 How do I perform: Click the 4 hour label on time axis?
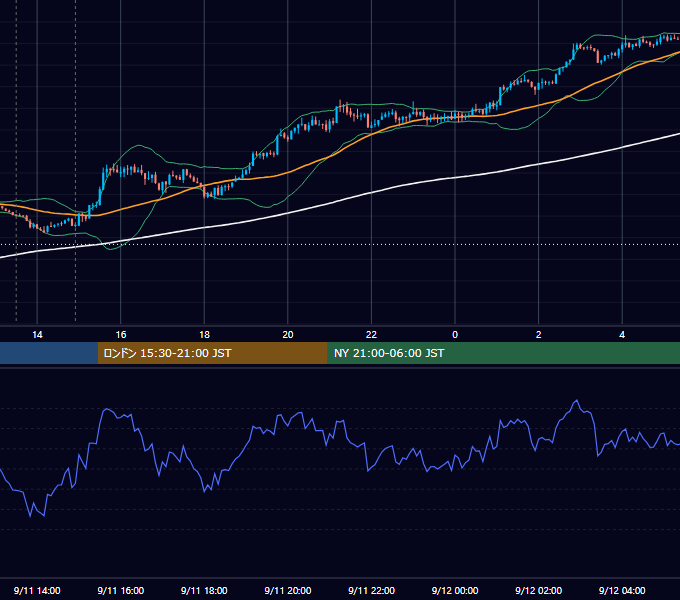(622, 335)
